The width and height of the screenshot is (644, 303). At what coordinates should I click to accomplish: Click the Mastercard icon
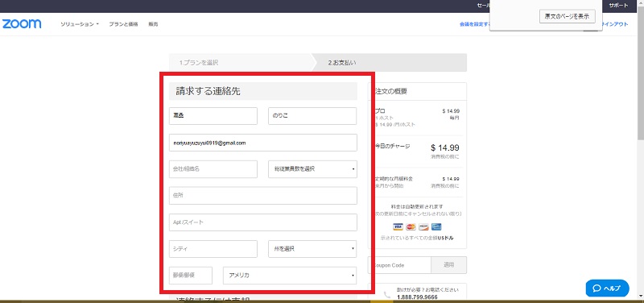click(411, 226)
